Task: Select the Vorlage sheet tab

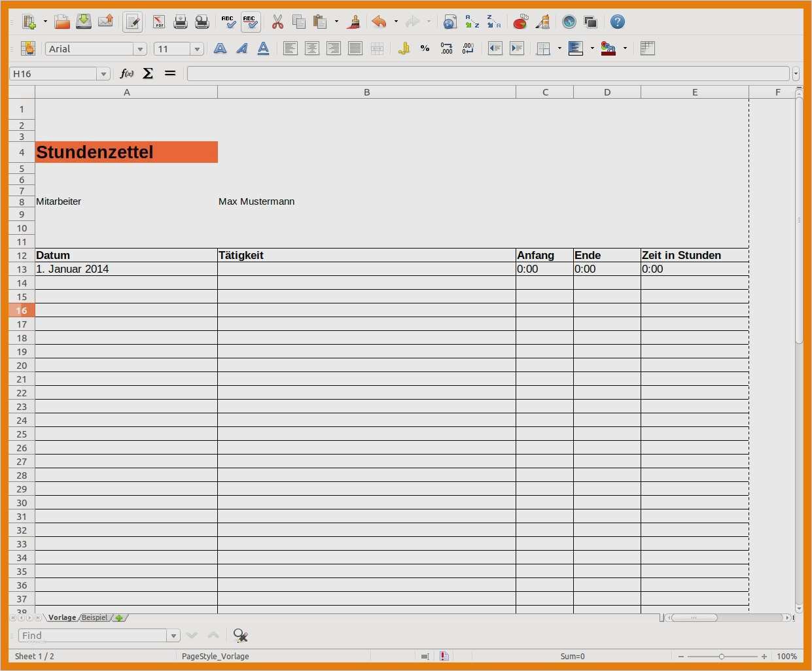Action: [62, 617]
